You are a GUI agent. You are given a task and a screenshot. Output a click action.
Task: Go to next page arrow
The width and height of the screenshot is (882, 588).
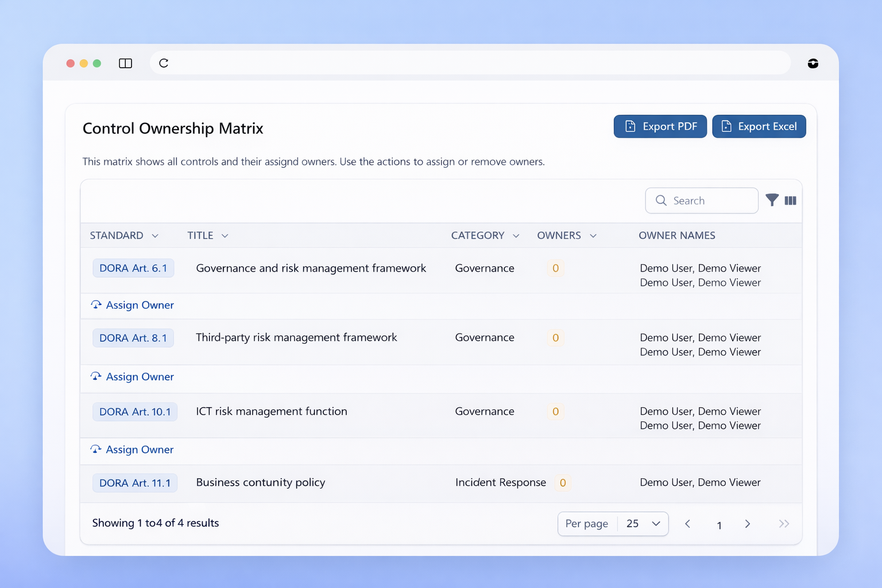pyautogui.click(x=747, y=524)
